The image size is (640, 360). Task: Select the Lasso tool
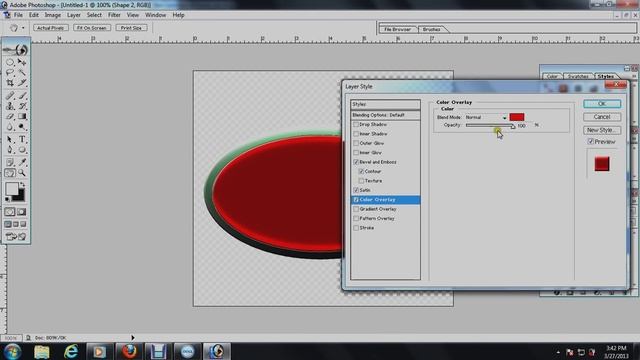pyautogui.click(x=10, y=73)
